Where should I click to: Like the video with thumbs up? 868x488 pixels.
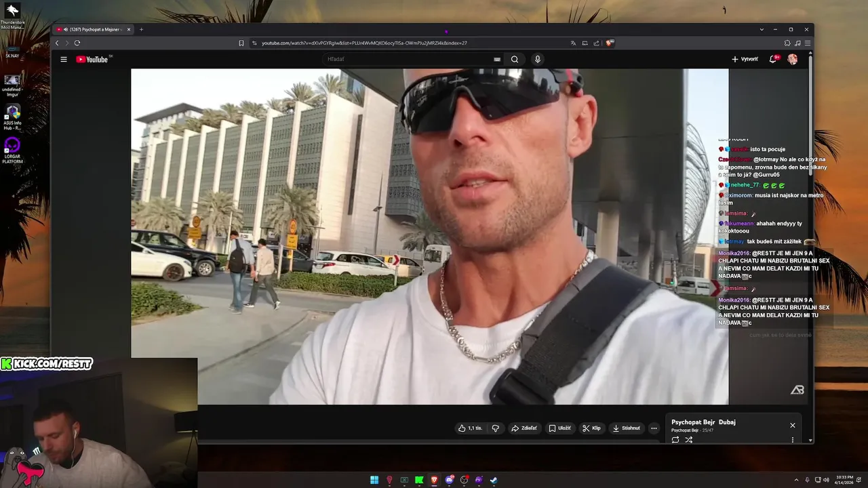(471, 428)
